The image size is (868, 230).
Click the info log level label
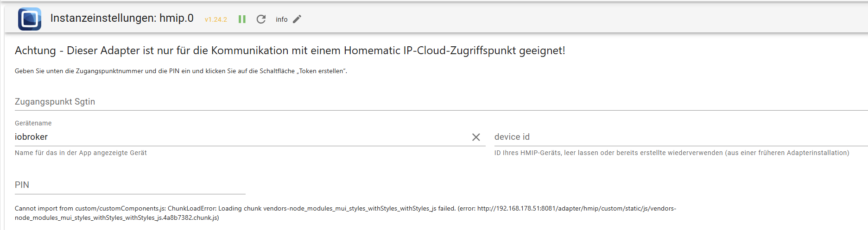[281, 19]
